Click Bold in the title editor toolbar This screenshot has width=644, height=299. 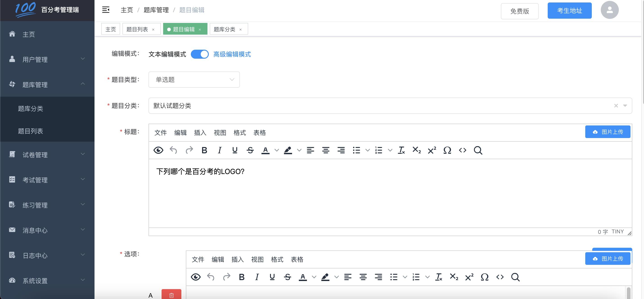[x=204, y=150]
